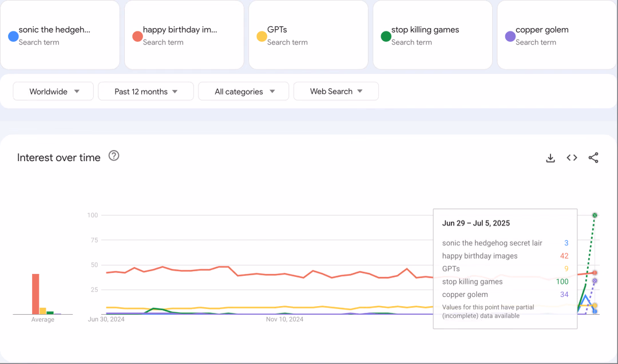Image resolution: width=618 pixels, height=364 pixels.
Task: Click the 'Jun 30, 2024' axis label
Action: [x=106, y=319]
